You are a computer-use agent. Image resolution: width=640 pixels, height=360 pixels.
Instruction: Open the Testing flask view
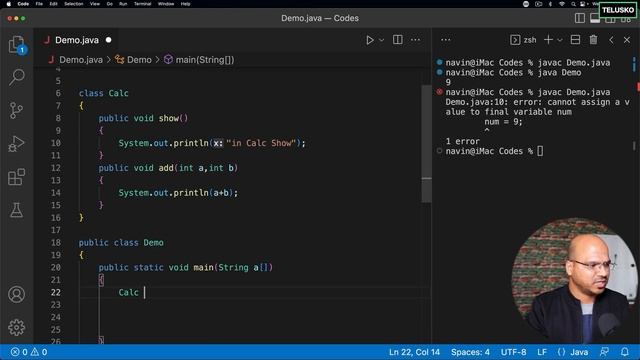17,210
